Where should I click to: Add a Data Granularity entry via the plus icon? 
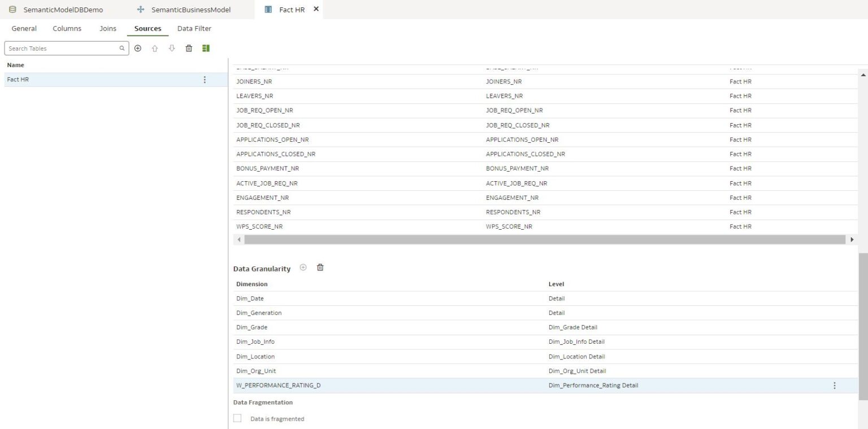pyautogui.click(x=303, y=268)
